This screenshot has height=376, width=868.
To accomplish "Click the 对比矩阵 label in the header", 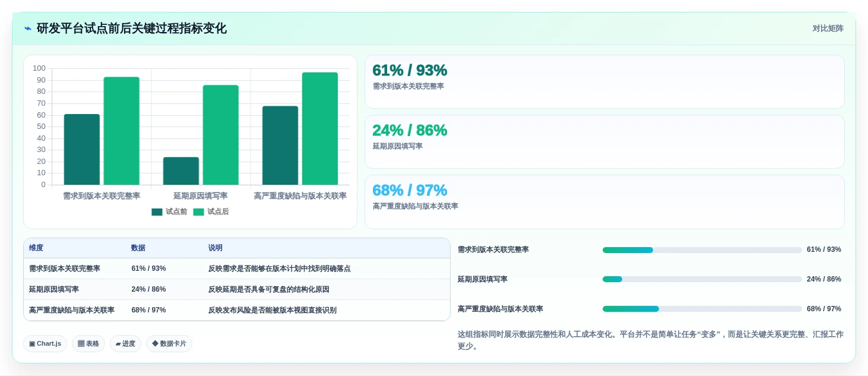I will [x=828, y=29].
